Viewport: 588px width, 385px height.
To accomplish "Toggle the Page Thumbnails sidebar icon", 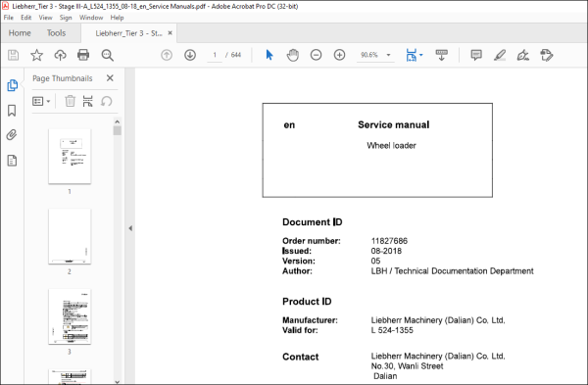I will coord(12,85).
